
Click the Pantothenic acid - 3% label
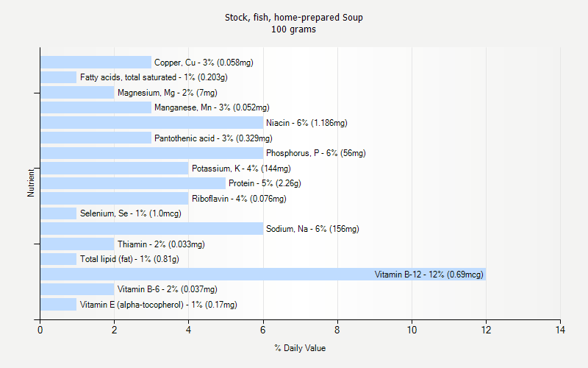pos(213,138)
